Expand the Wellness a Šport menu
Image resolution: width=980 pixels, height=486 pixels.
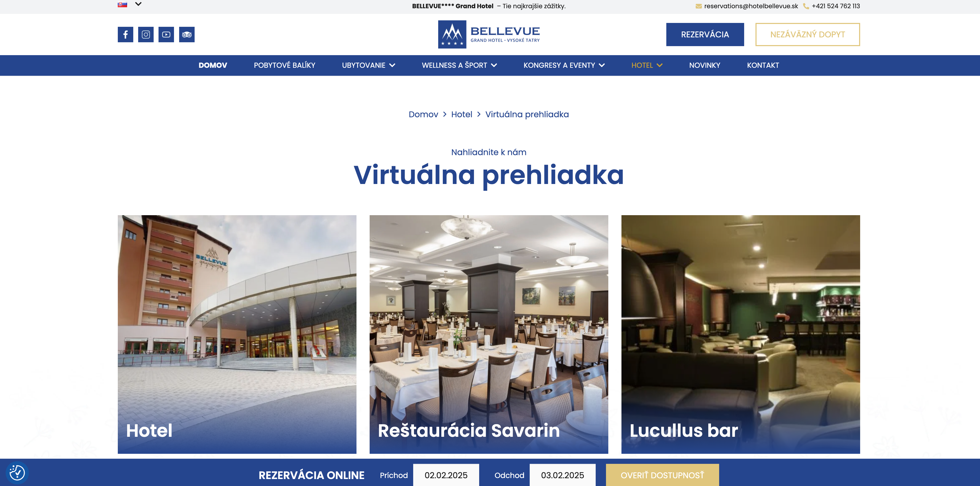point(459,65)
